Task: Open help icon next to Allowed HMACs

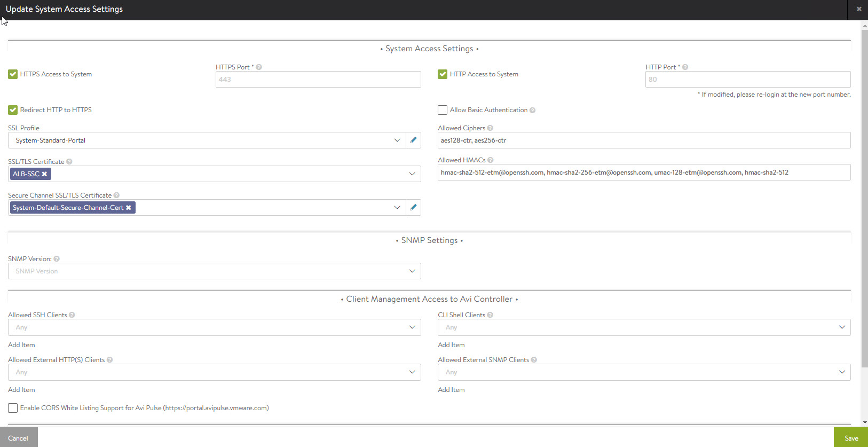Action: (x=491, y=160)
